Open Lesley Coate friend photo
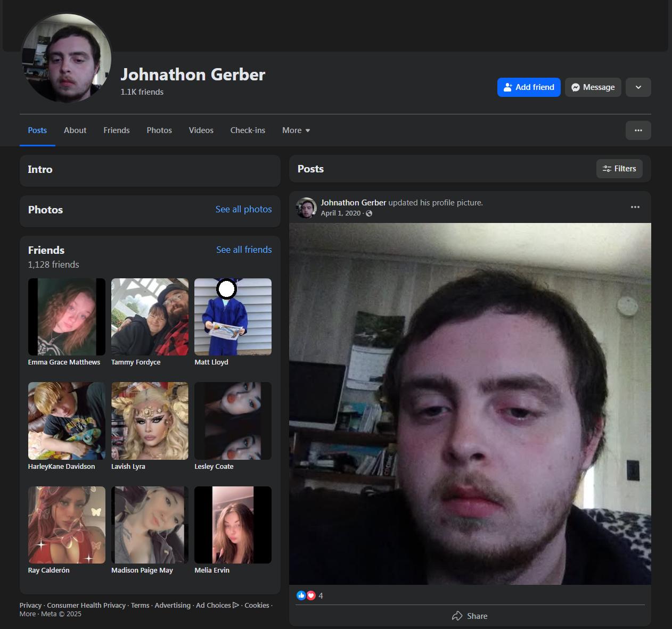This screenshot has width=672, height=629. coord(233,421)
